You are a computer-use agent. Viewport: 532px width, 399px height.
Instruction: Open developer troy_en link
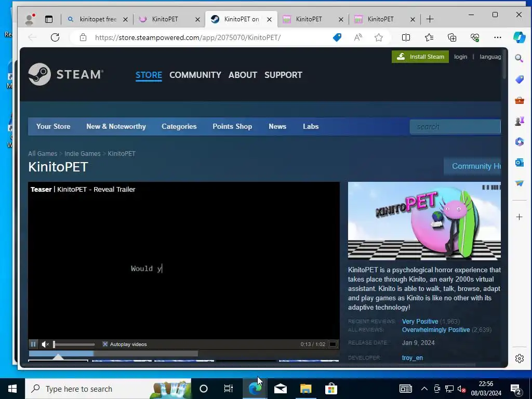coord(412,357)
